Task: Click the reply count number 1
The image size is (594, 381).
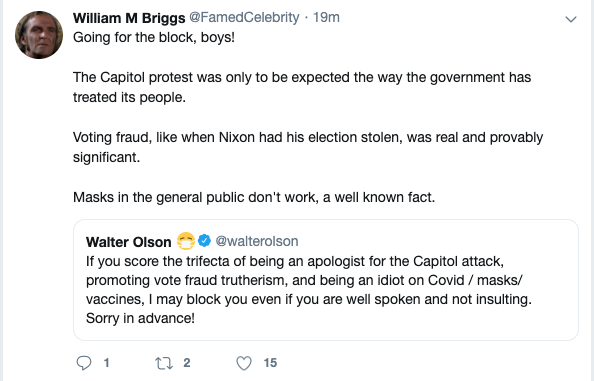Action: click(106, 363)
